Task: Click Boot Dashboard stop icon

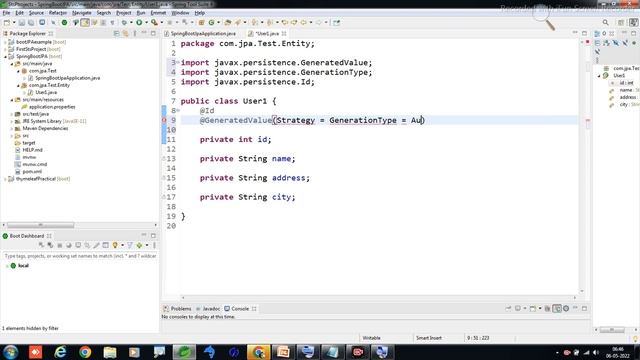Action: [x=60, y=245]
